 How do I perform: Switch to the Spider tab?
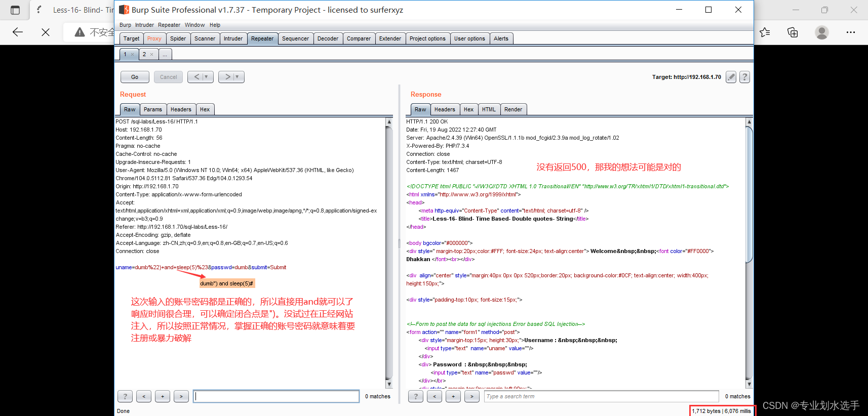point(178,38)
